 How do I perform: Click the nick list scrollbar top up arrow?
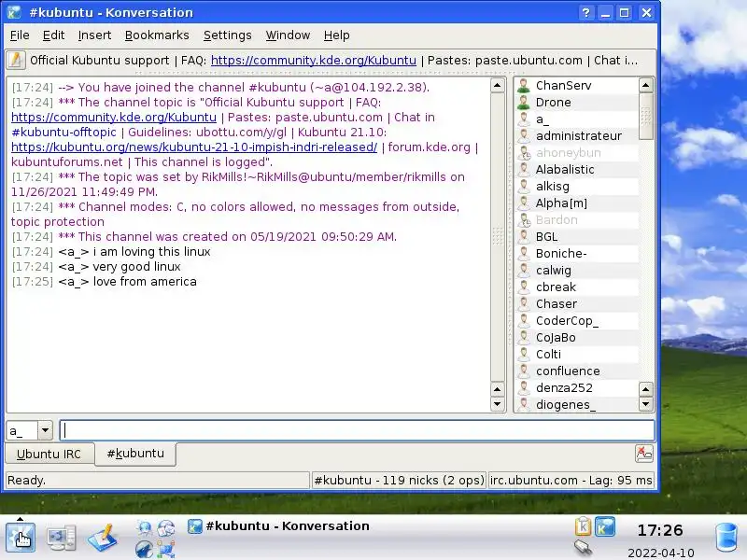tap(645, 85)
